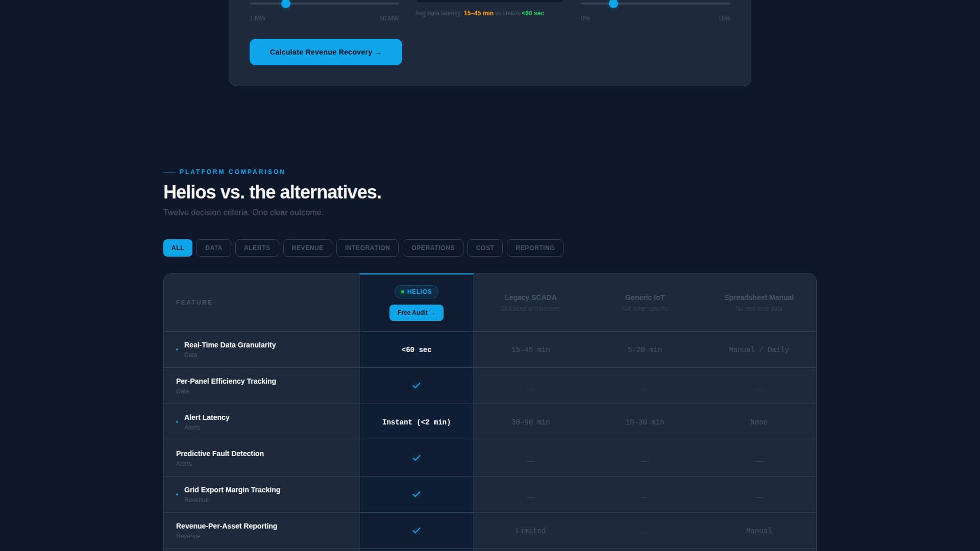
Task: Click the Grid Export Margin Tracking label
Action: pyautogui.click(x=232, y=490)
